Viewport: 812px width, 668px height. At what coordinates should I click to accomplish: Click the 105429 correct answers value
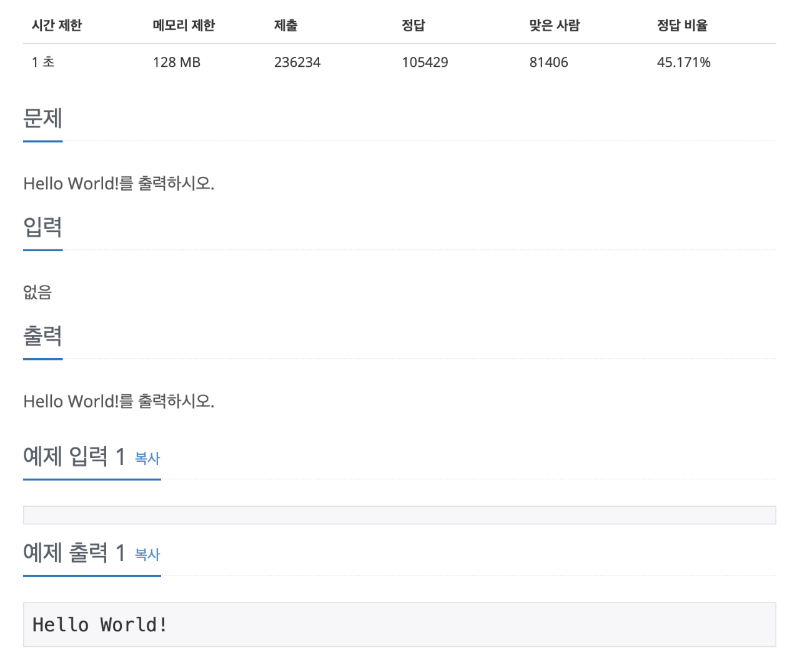point(425,62)
